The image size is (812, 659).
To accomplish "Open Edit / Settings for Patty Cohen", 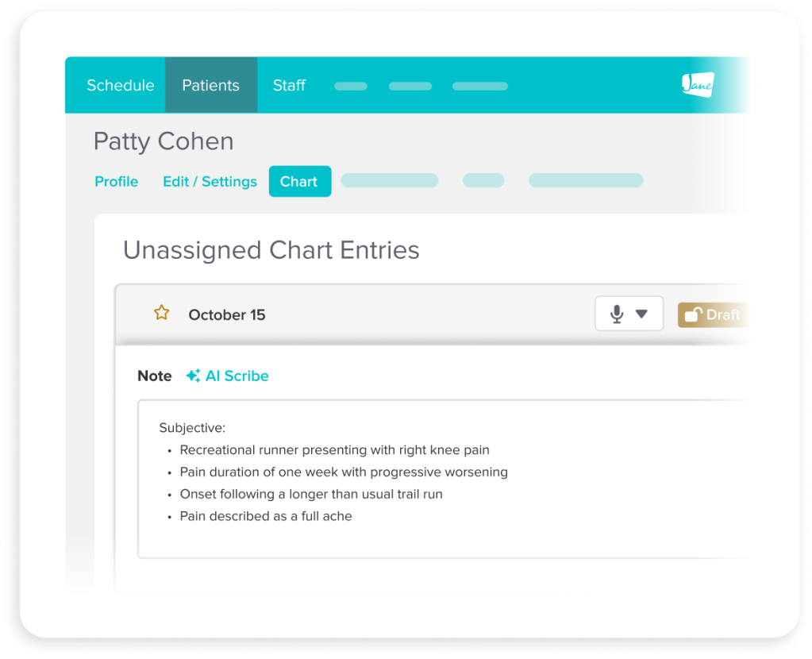I will tap(209, 181).
